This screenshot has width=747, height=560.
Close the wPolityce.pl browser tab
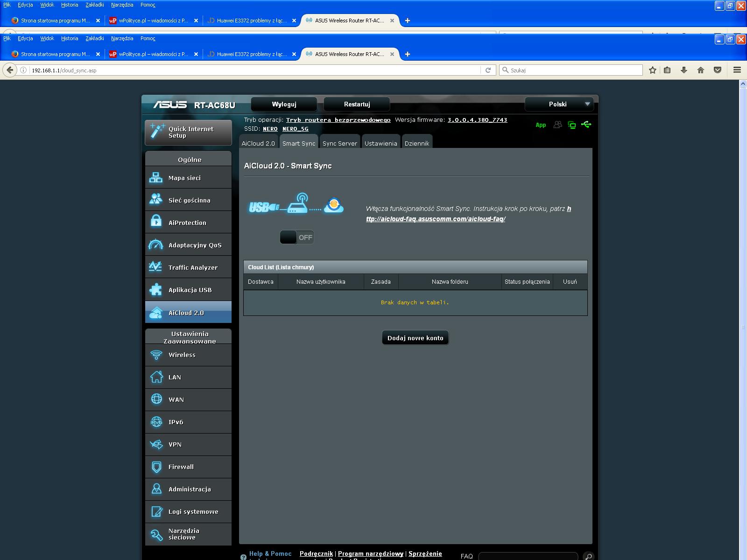pos(196,54)
